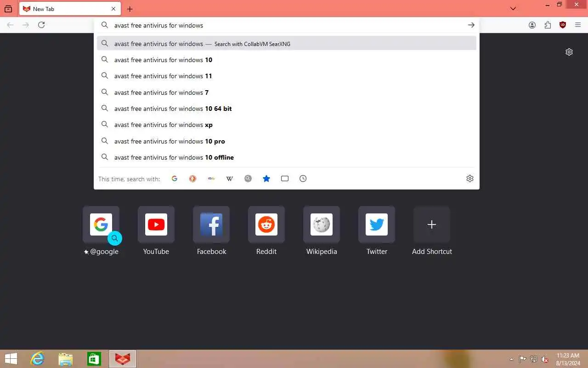Open search settings gear in suggestion panel
The height and width of the screenshot is (368, 588).
(470, 178)
